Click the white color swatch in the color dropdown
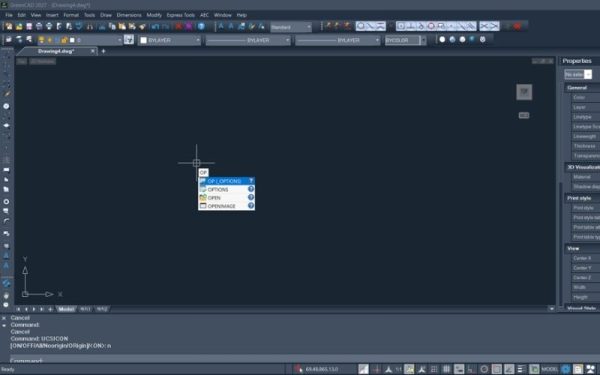Viewport: 600px width, 375px height. [x=143, y=40]
